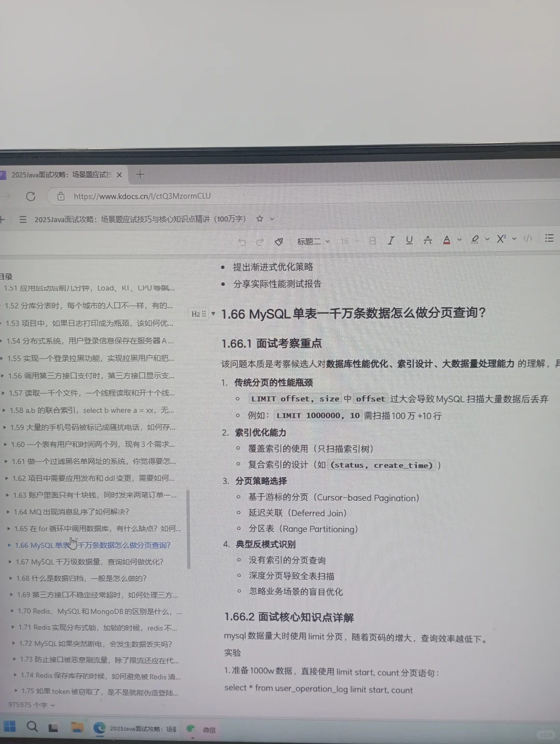Open outline item 1.69 第三方接口不稳定
The width and height of the screenshot is (560, 744).
97,595
